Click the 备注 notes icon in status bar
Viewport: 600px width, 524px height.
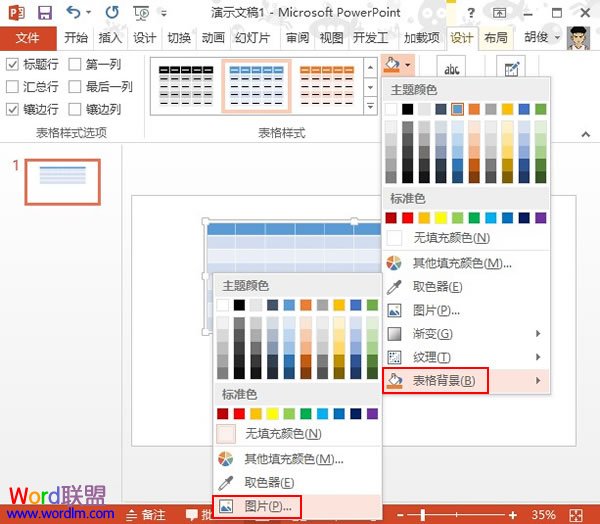tap(131, 515)
